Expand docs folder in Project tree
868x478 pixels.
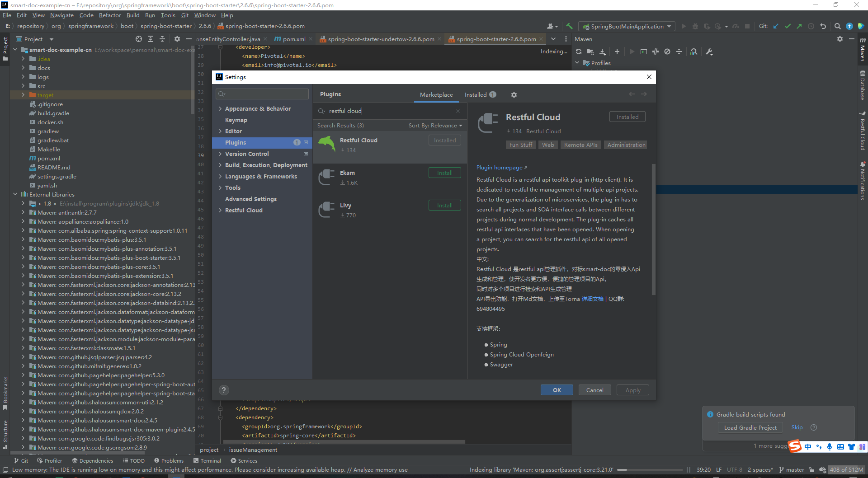(x=23, y=68)
